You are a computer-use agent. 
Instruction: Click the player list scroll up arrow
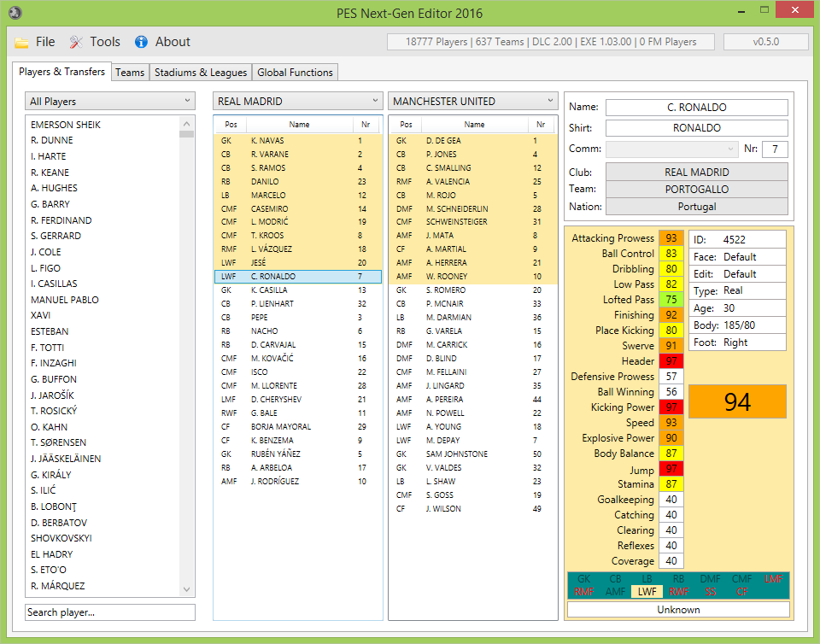tap(187, 124)
